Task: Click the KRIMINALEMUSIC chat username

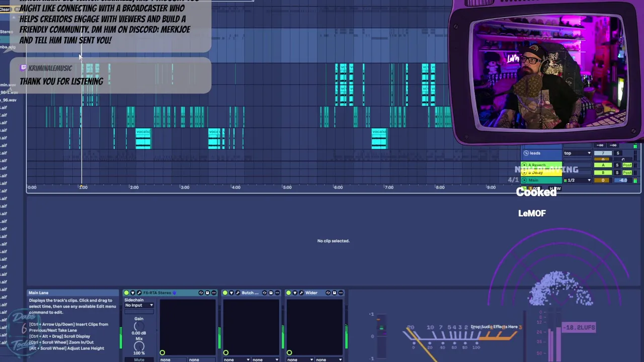Action: click(50, 68)
